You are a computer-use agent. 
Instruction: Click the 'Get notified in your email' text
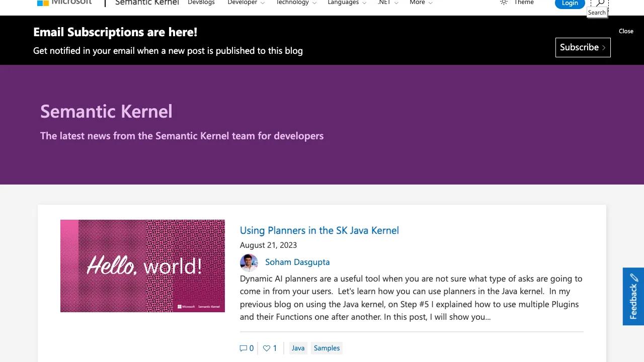(x=168, y=50)
